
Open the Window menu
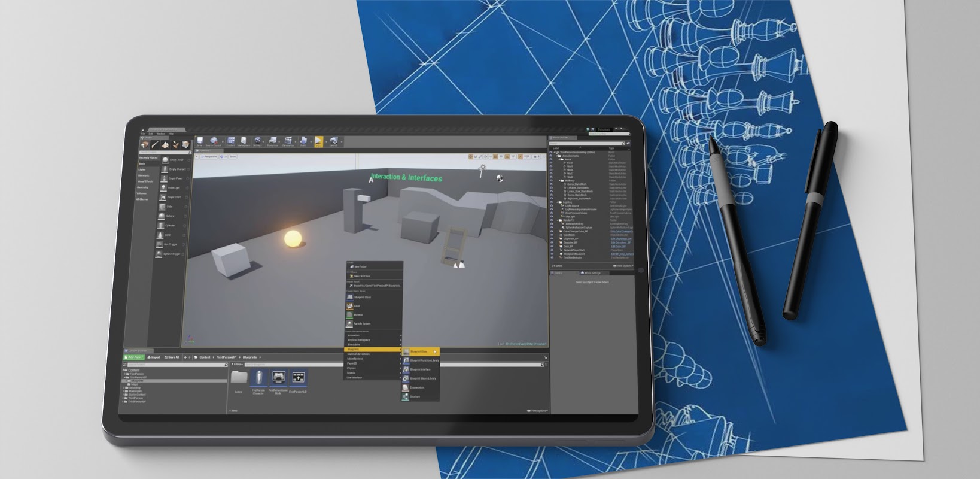pyautogui.click(x=160, y=134)
